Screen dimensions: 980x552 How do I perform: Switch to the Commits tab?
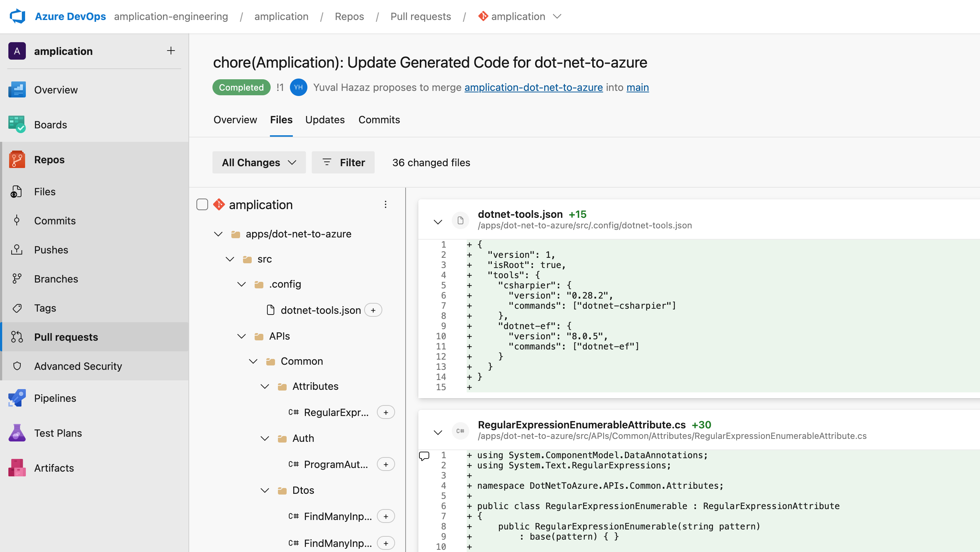379,120
